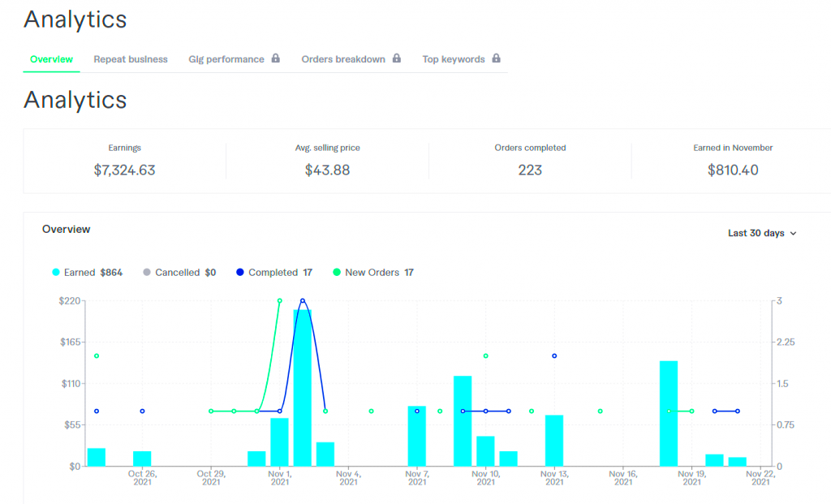The image size is (831, 504).
Task: Click the New Orders peak point at Nov 1
Action: pos(280,301)
